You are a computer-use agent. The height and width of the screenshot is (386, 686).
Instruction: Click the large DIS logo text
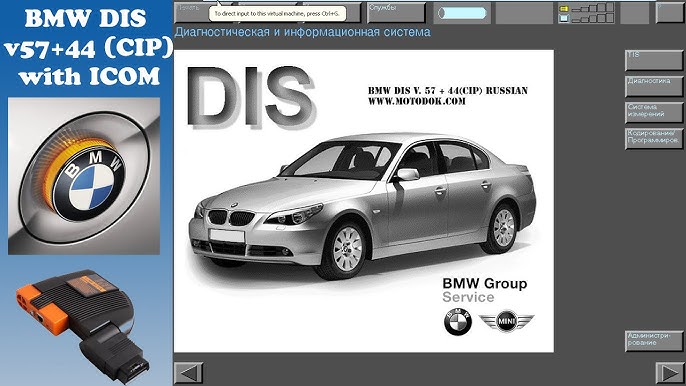251,97
